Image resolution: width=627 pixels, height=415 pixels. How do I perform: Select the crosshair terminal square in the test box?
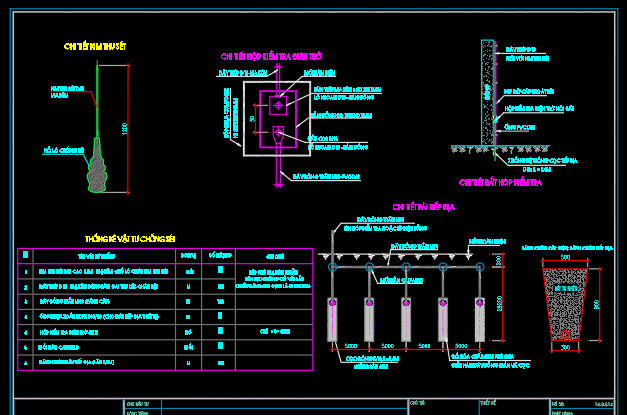point(278,106)
